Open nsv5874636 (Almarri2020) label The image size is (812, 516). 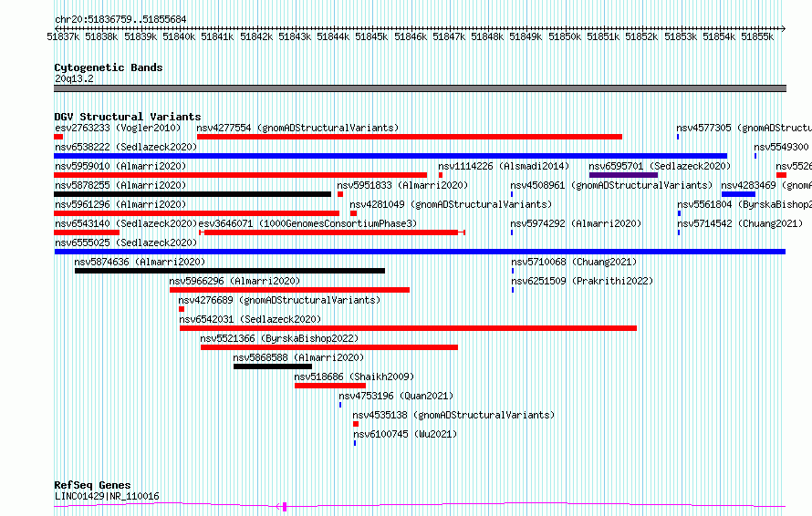(x=140, y=262)
